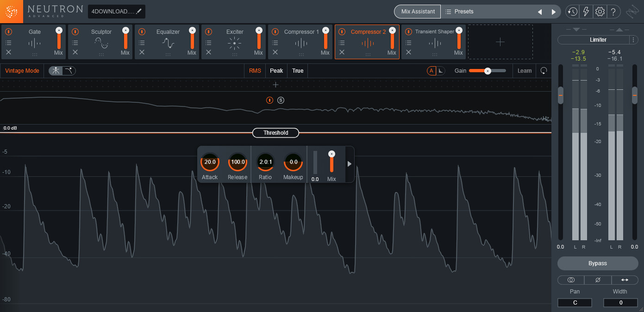Image resolution: width=644 pixels, height=312 pixels.
Task: Select the Sculptor module curve icon
Action: point(101,44)
